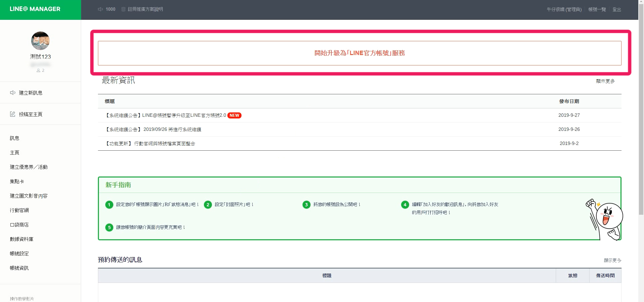Open guide step 設定「封面照片」吧

[234, 204]
